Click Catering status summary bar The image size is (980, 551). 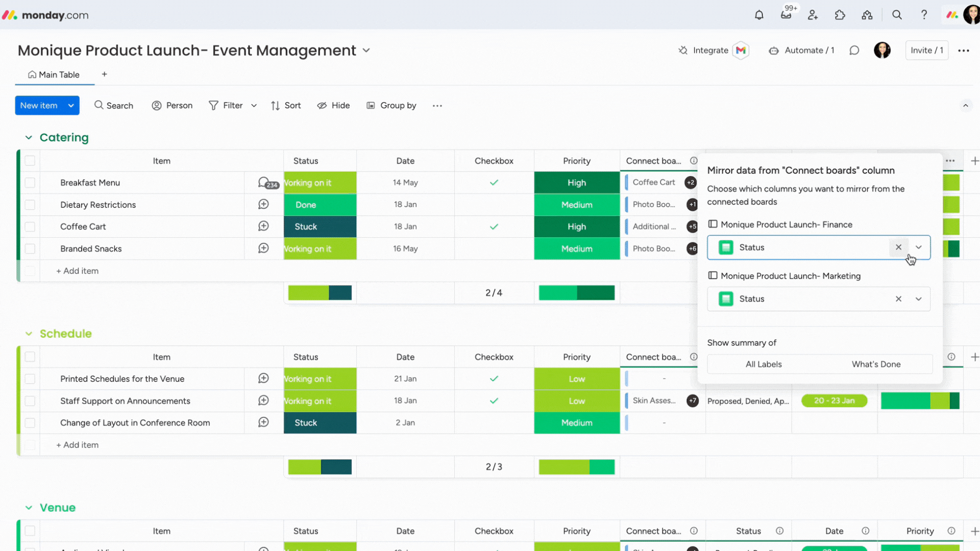pos(320,293)
